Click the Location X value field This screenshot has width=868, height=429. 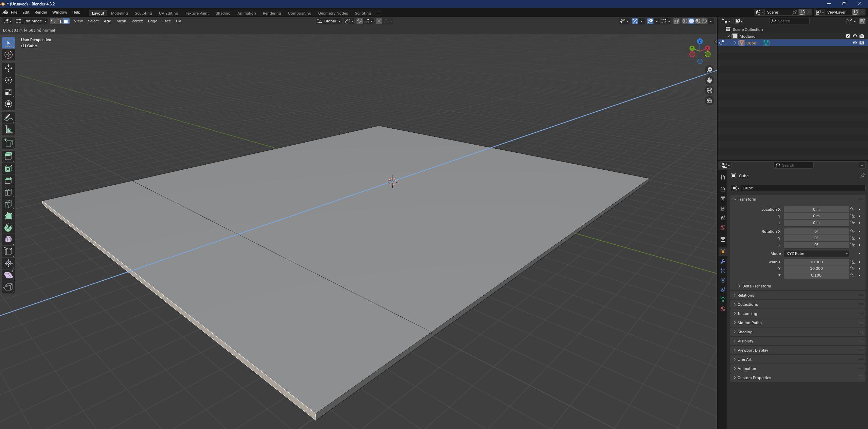tap(816, 209)
